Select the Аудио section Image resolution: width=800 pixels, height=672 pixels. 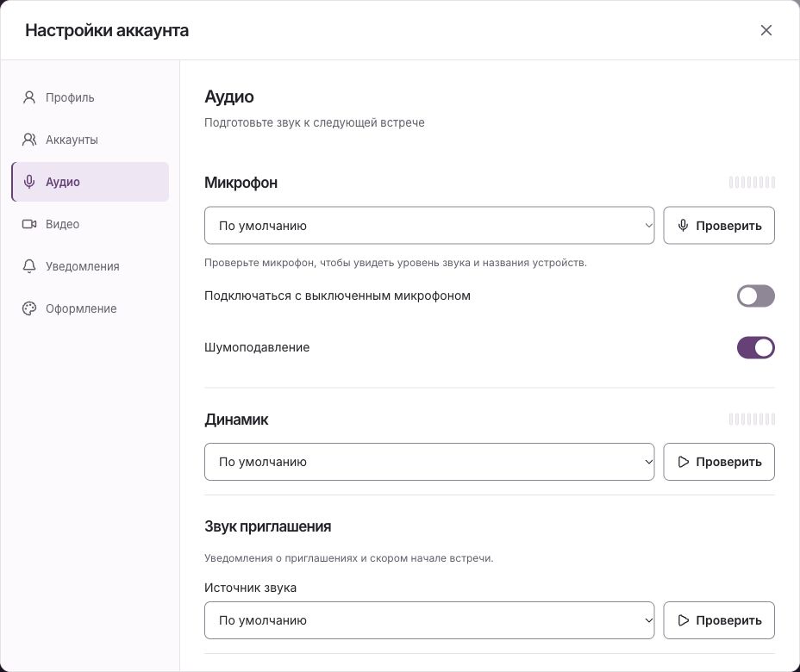tap(91, 182)
